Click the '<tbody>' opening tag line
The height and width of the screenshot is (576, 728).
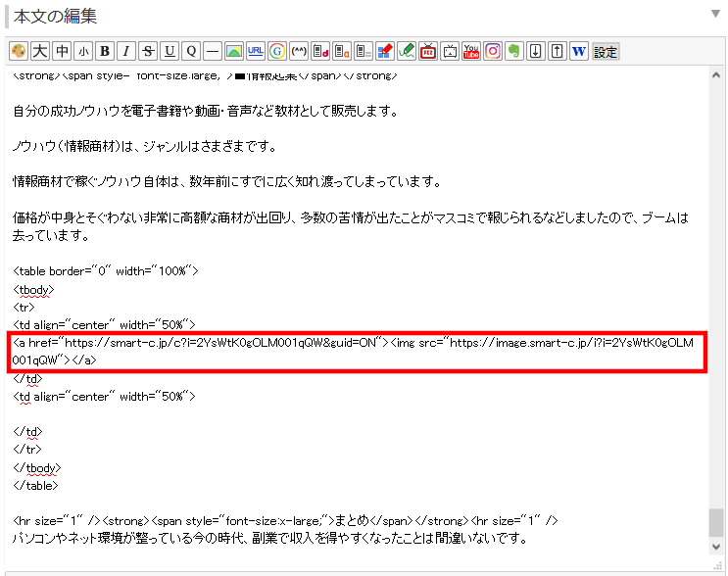33,290
